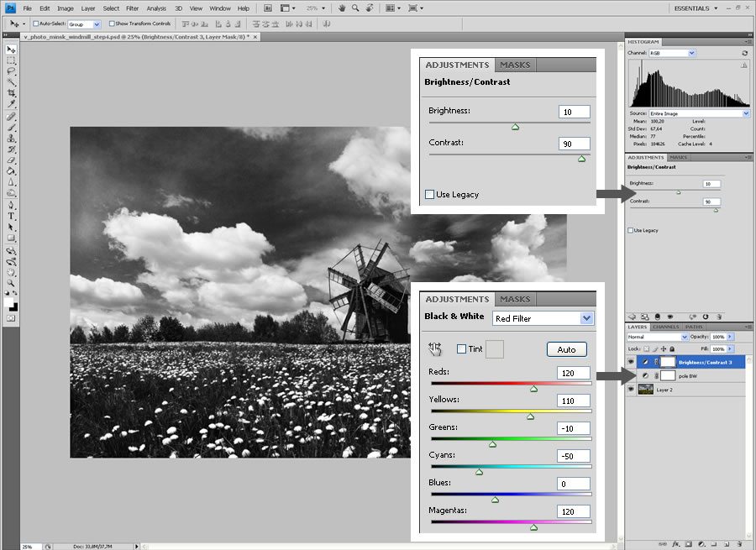Select the Lasso tool

pyautogui.click(x=12, y=71)
